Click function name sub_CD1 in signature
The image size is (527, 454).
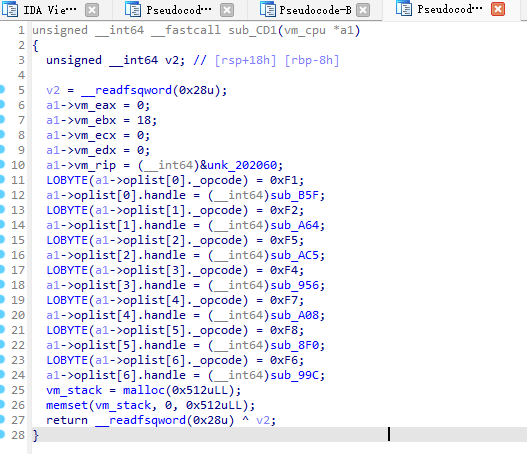252,30
